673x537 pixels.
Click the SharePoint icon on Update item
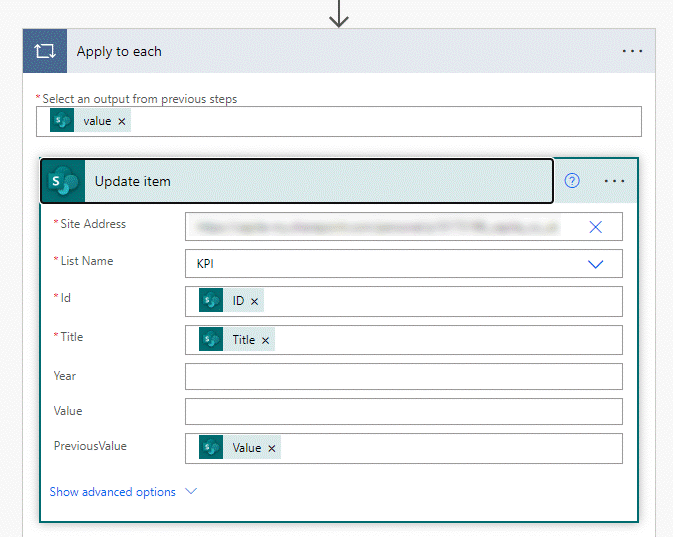[63, 181]
